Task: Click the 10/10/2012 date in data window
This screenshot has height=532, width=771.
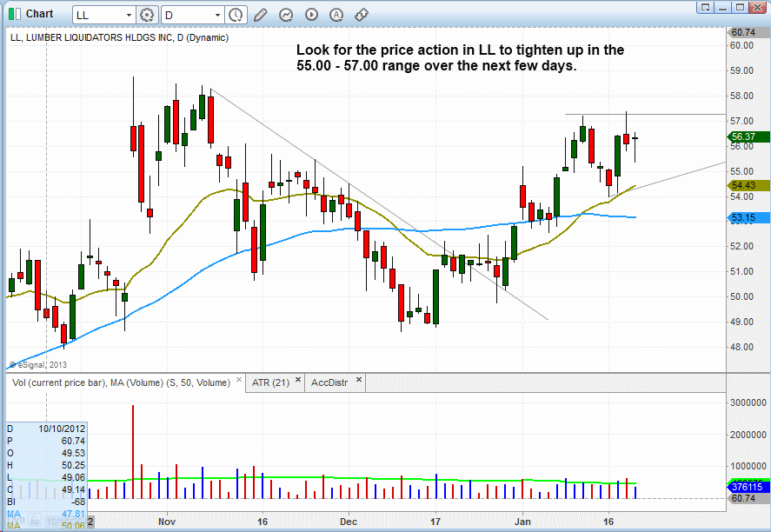Action: 62,429
